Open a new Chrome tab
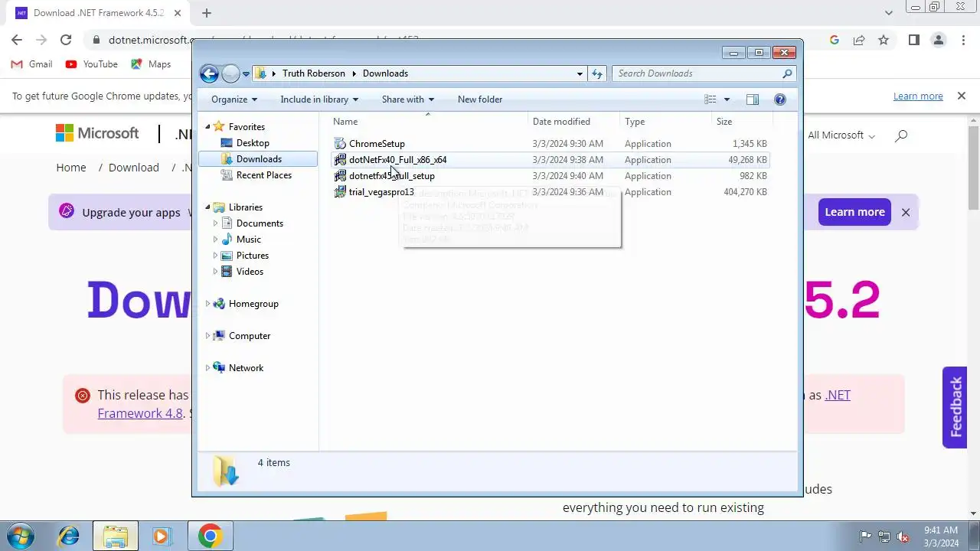Viewport: 980px width, 551px height. [206, 13]
